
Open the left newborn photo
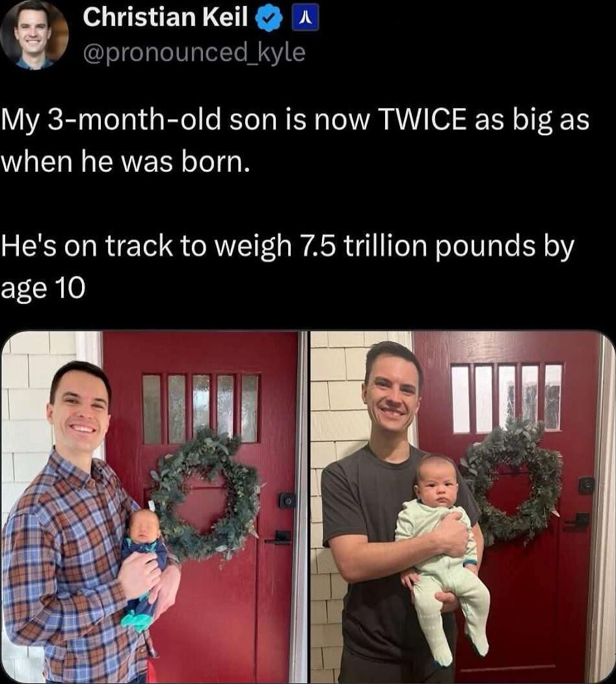tap(154, 507)
